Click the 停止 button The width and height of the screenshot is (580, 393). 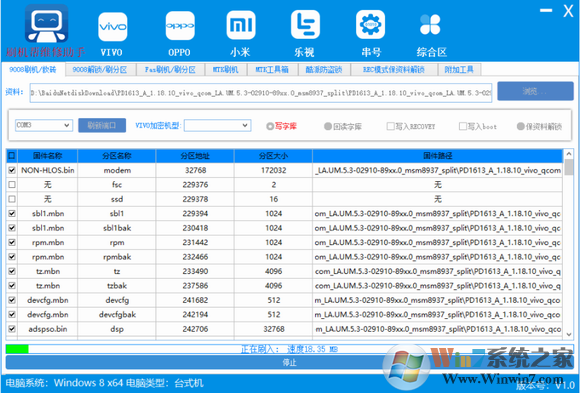pos(290,363)
